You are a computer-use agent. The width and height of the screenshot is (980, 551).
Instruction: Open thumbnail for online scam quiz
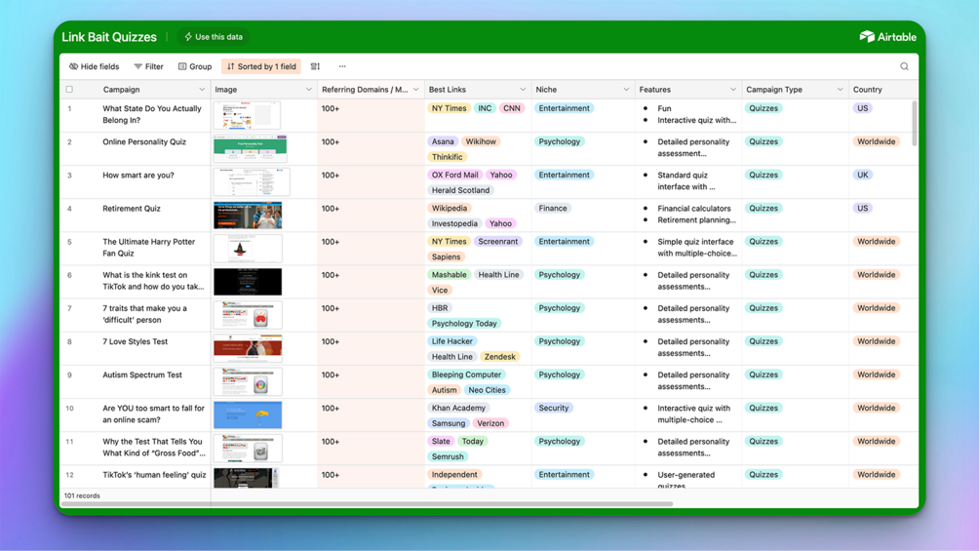coord(248,414)
